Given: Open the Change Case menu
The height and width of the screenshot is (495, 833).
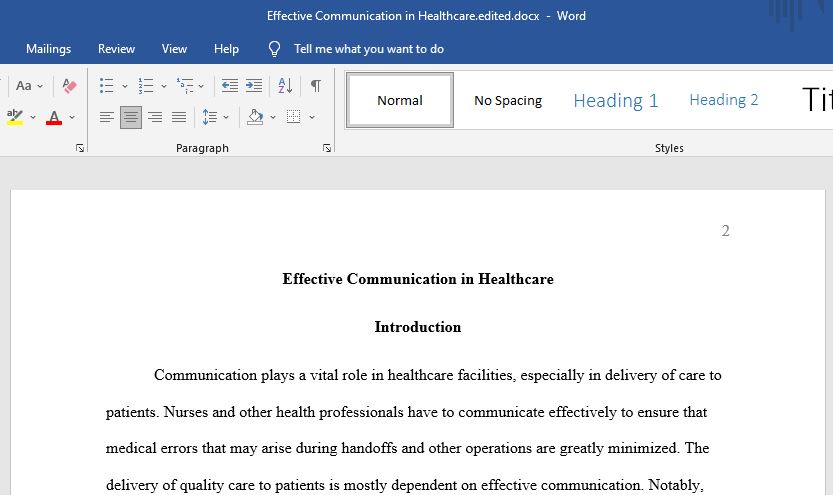Looking at the screenshot, I should (x=29, y=86).
